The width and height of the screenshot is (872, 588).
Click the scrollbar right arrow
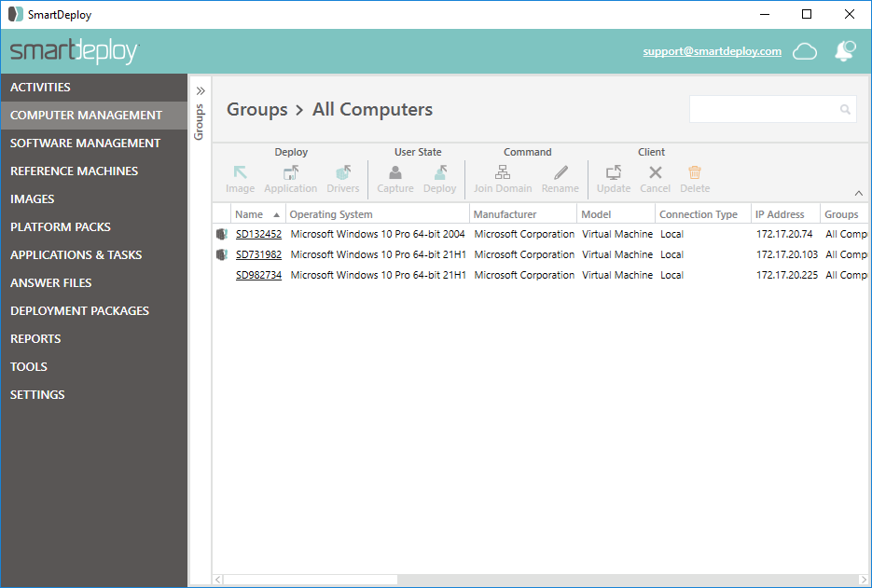[x=864, y=580]
